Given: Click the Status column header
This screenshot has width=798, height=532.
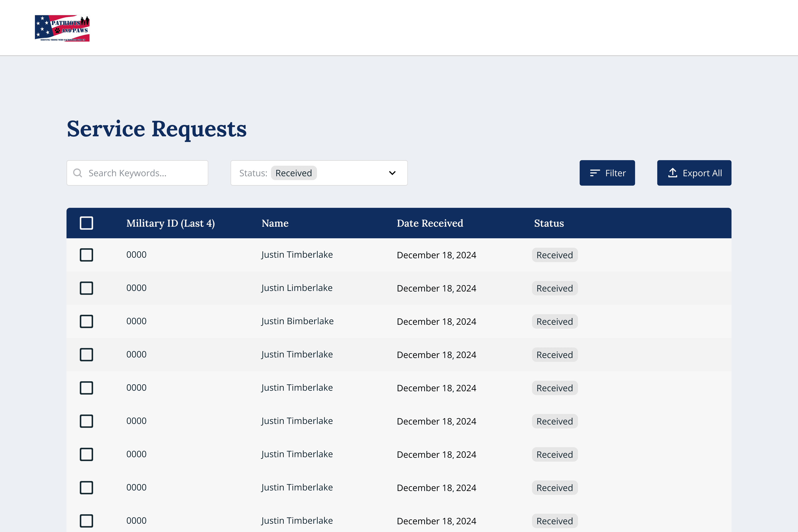Looking at the screenshot, I should [x=549, y=223].
